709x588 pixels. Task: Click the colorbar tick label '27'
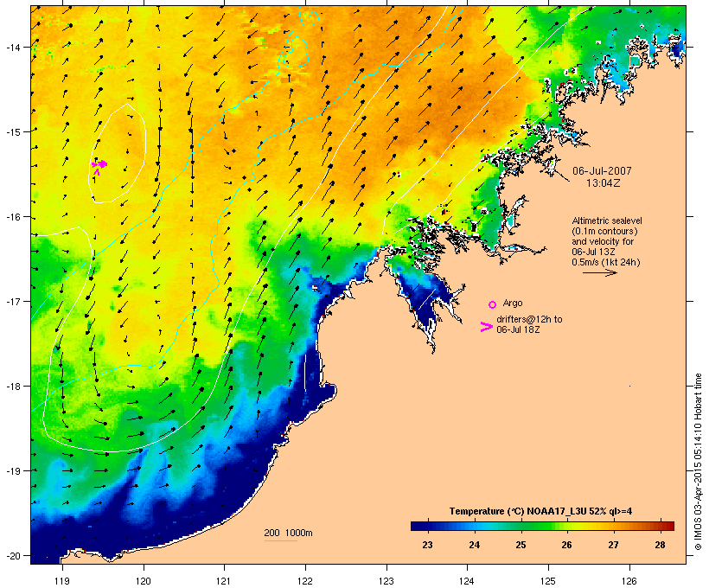[x=613, y=545]
